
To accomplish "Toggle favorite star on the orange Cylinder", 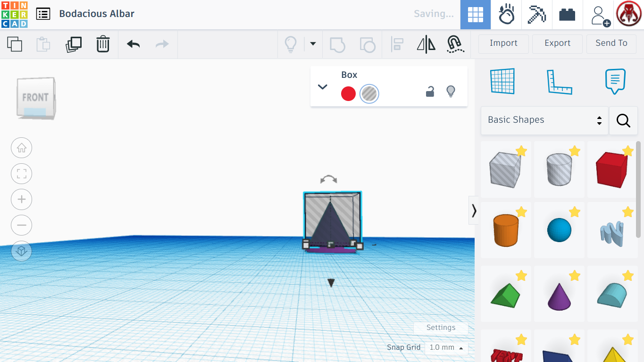I will point(521,212).
